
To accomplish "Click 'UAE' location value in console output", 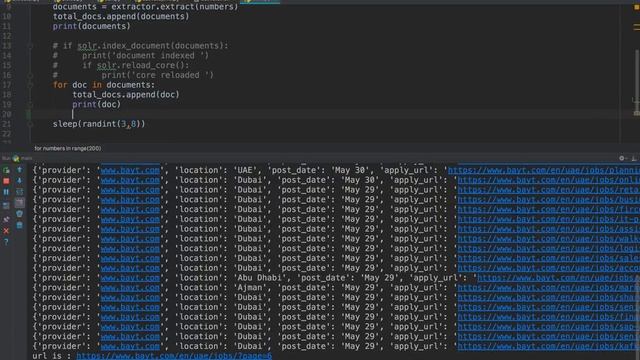I will [x=245, y=170].
